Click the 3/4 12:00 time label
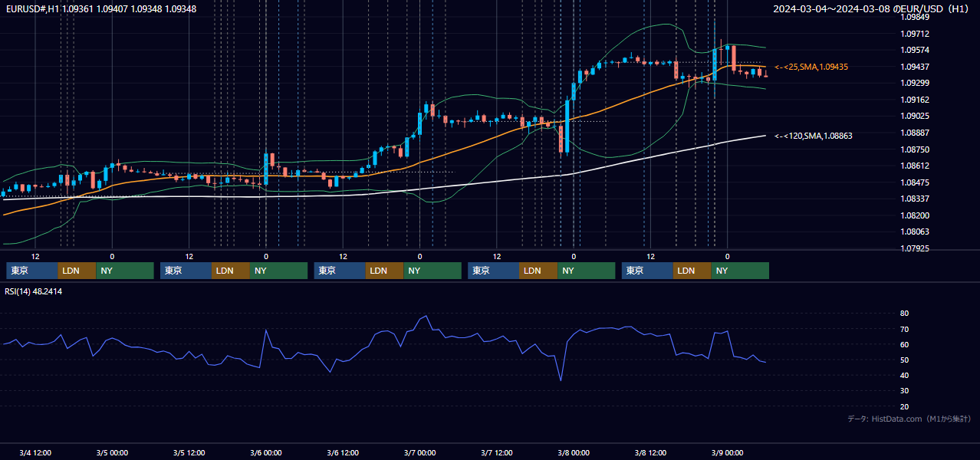 point(35,453)
